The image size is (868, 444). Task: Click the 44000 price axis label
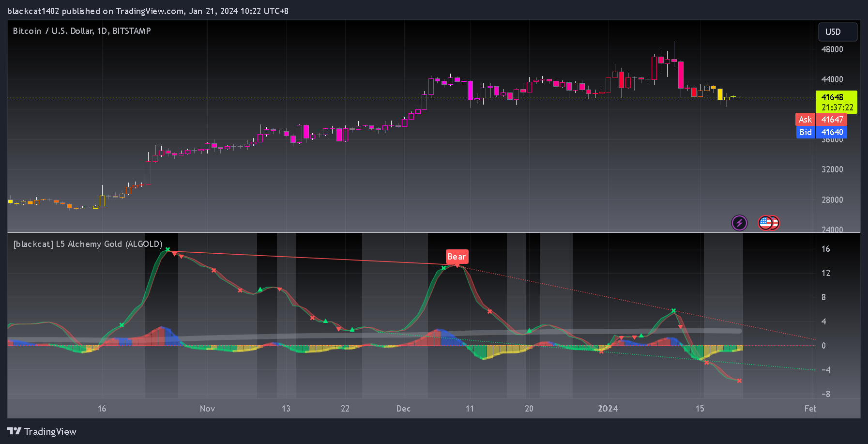(x=832, y=79)
